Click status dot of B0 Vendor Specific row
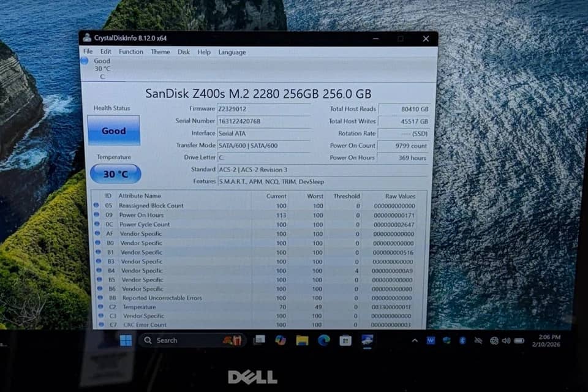 pos(98,243)
